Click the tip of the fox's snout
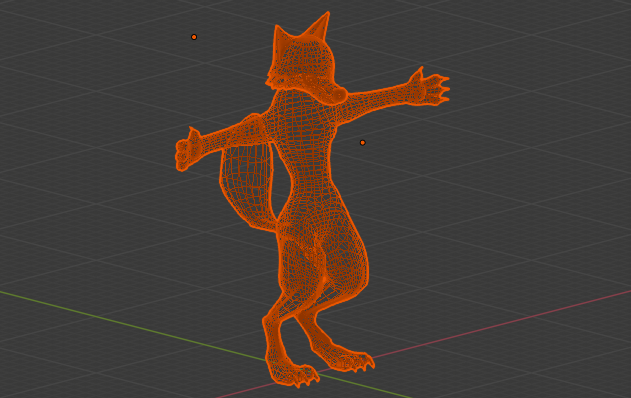631x398 pixels. click(340, 96)
